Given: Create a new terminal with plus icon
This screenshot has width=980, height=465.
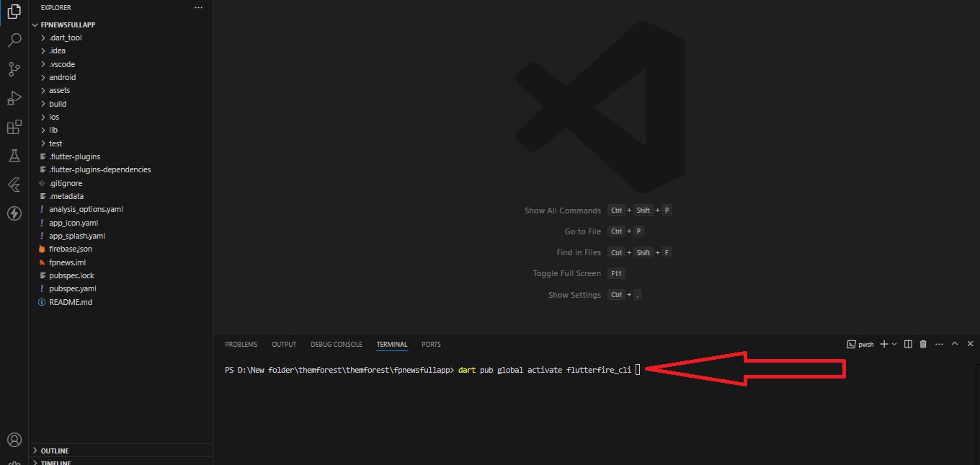Looking at the screenshot, I should pyautogui.click(x=884, y=345).
